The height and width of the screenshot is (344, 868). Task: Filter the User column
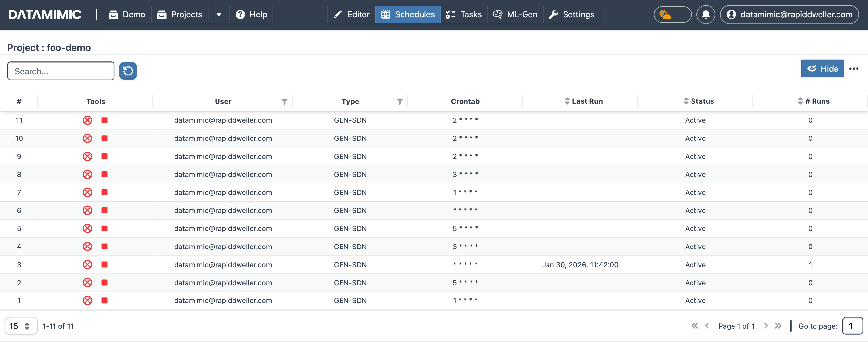pos(284,101)
